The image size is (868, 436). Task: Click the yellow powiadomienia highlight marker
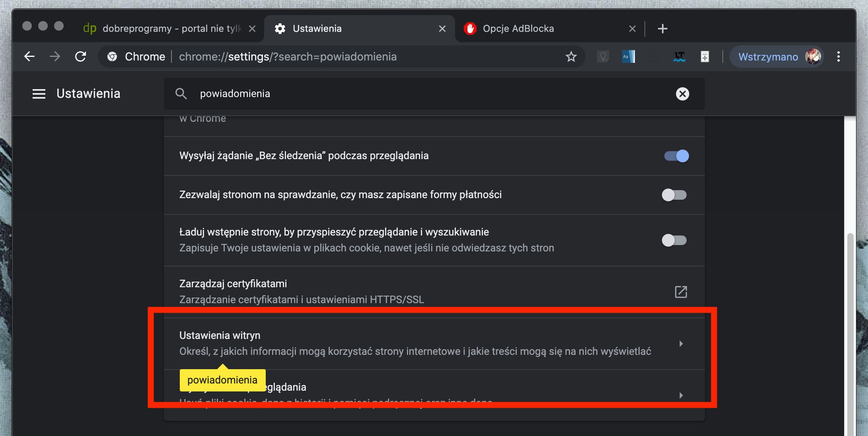pos(222,380)
